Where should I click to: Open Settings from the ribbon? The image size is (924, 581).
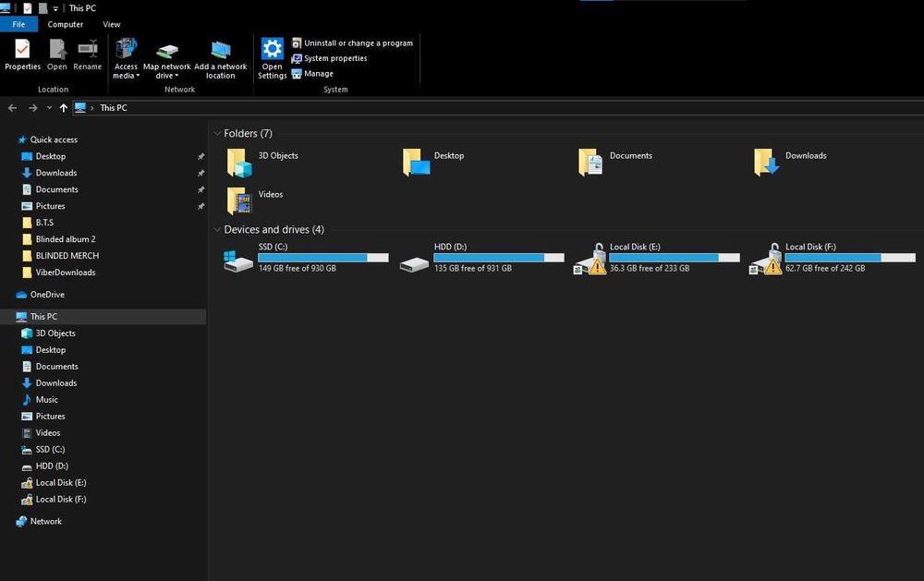(273, 59)
